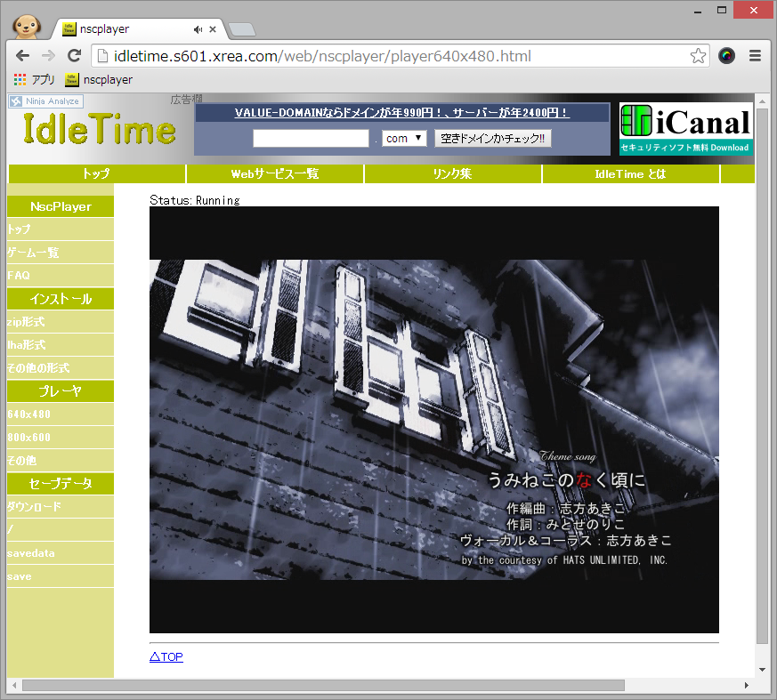Image resolution: width=777 pixels, height=700 pixels.
Task: Open the ゲーム一覧 sidebar link
Action: coord(61,253)
